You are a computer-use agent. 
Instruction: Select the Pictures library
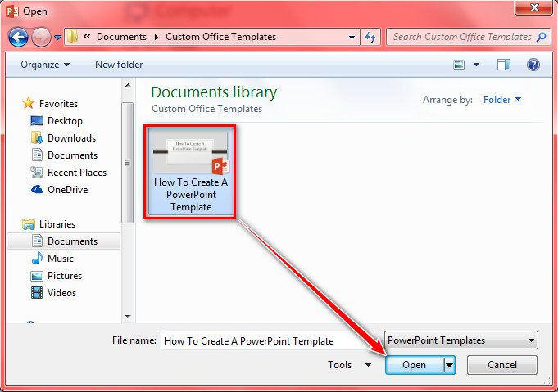[x=65, y=276]
